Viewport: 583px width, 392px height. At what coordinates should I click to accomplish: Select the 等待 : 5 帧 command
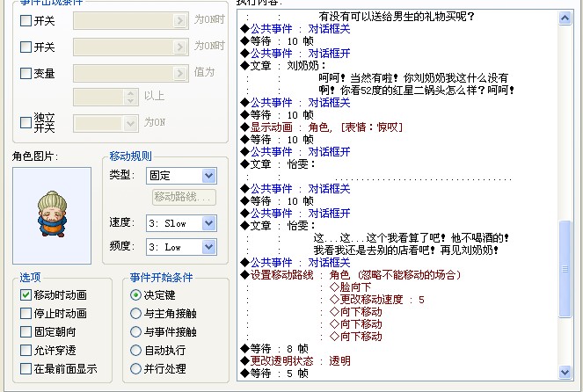(x=274, y=373)
